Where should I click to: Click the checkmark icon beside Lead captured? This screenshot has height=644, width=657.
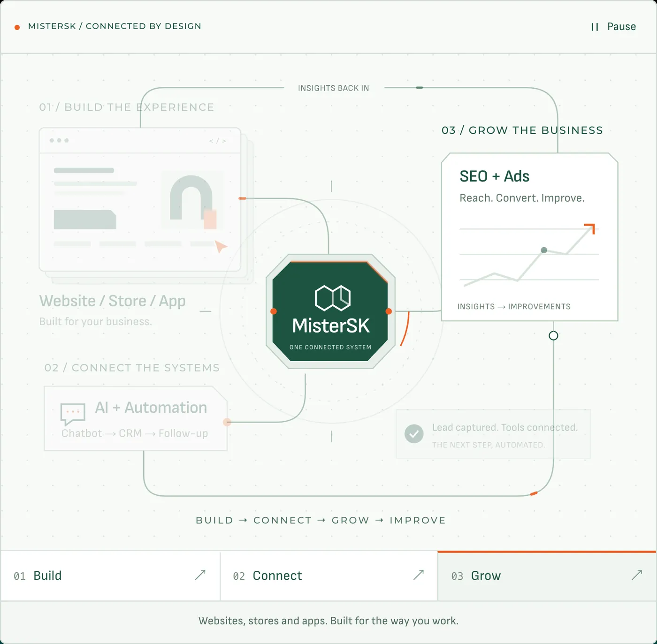[x=414, y=434]
